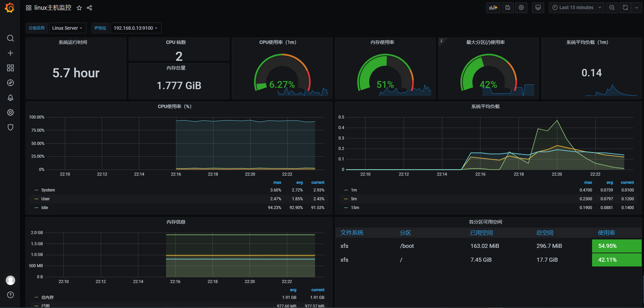This screenshot has height=308, width=644.
Task: Open the Explore compass icon
Action: (10, 83)
